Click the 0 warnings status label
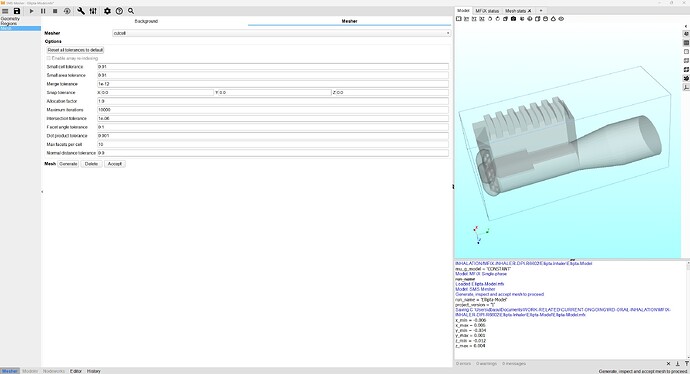 487,364
